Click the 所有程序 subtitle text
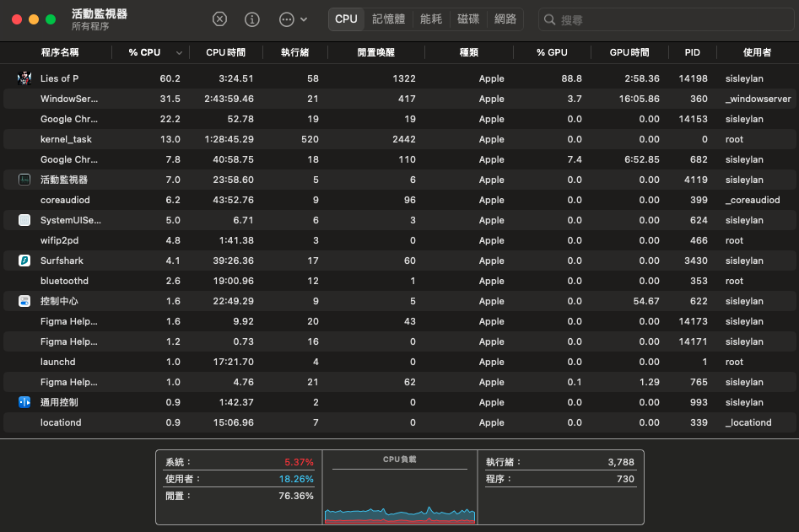This screenshot has height=532, width=799. (x=90, y=26)
